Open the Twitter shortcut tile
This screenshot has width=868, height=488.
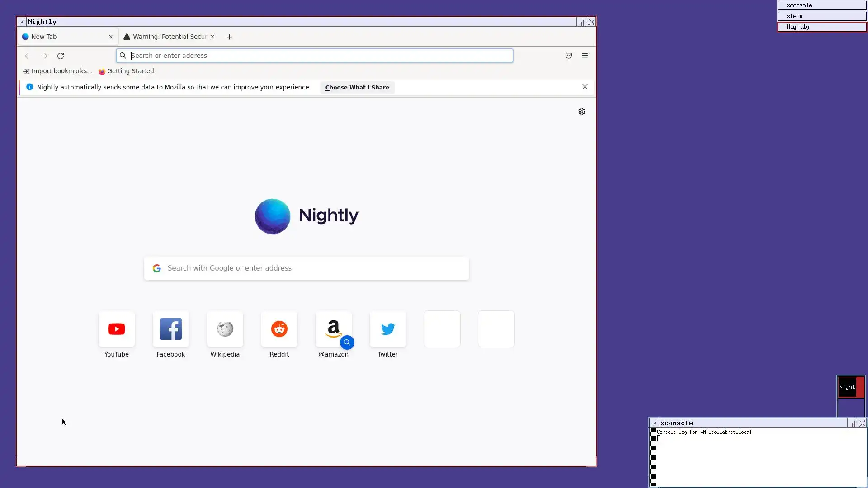388,329
